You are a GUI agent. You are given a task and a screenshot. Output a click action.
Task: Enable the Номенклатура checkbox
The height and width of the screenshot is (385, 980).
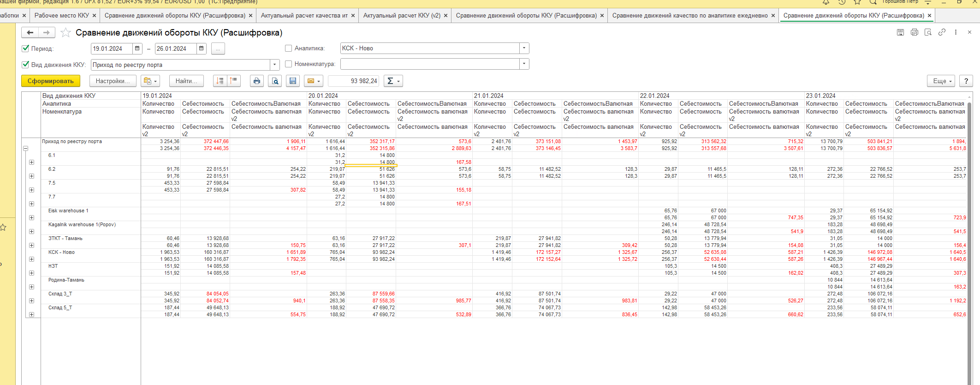289,64
